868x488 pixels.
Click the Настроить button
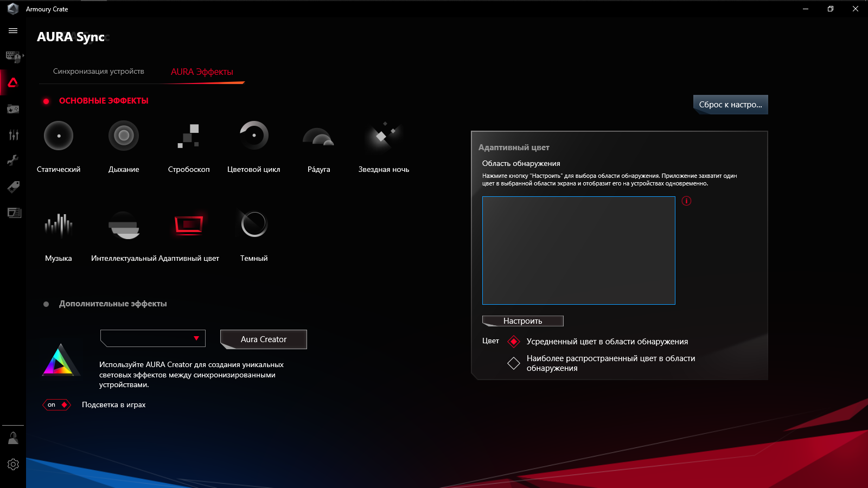click(523, 321)
